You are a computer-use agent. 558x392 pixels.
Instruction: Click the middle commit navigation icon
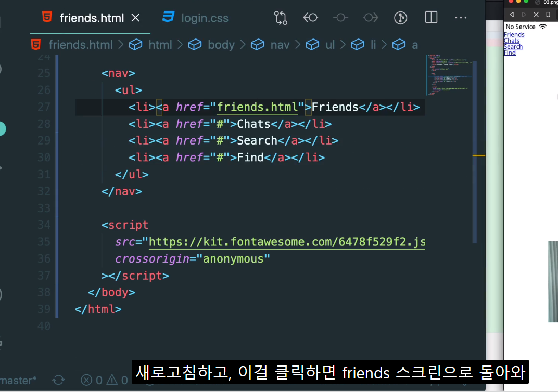[x=340, y=17]
